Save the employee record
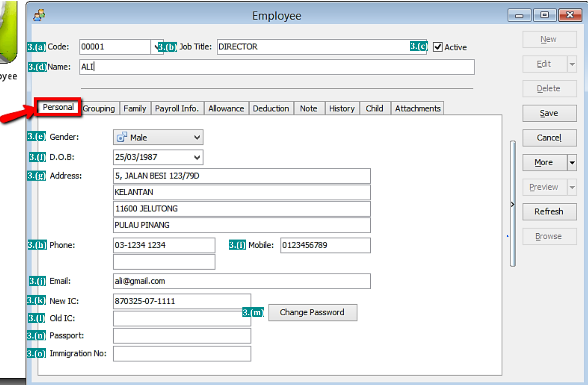The height and width of the screenshot is (385, 588). 550,113
